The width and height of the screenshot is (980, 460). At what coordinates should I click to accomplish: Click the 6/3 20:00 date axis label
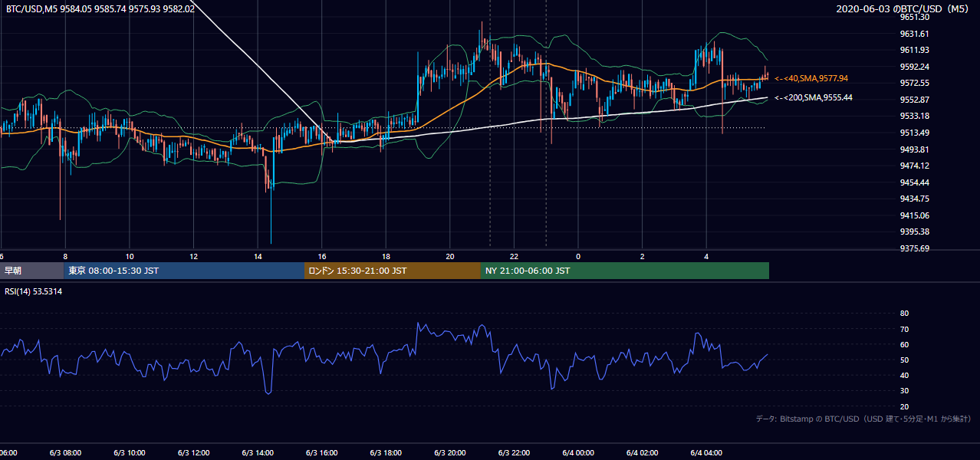click(450, 452)
